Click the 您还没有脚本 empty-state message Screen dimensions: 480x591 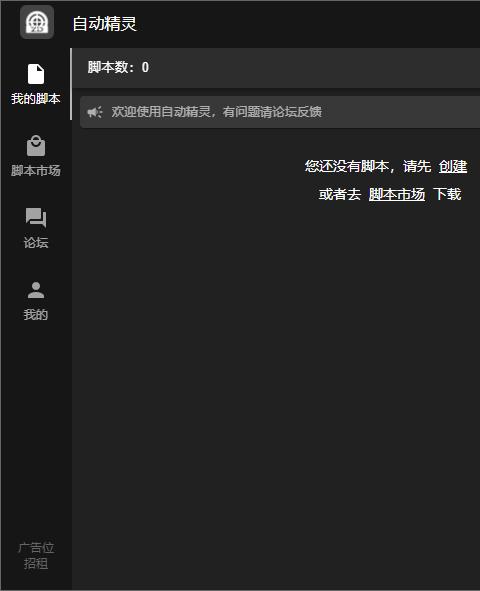click(x=347, y=166)
